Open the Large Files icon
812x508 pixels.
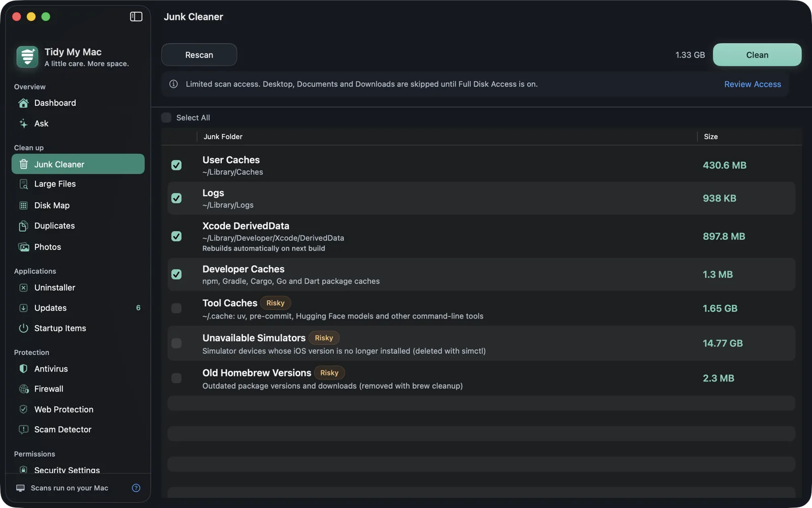pos(23,184)
